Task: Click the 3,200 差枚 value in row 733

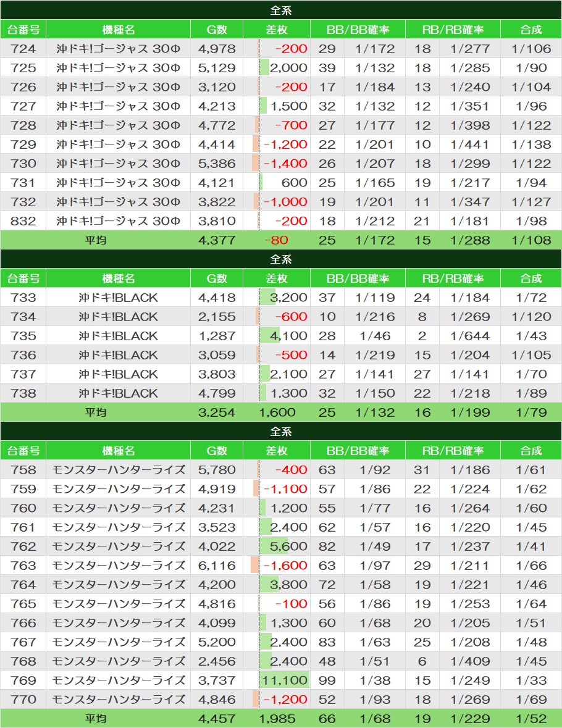Action: tap(288, 298)
